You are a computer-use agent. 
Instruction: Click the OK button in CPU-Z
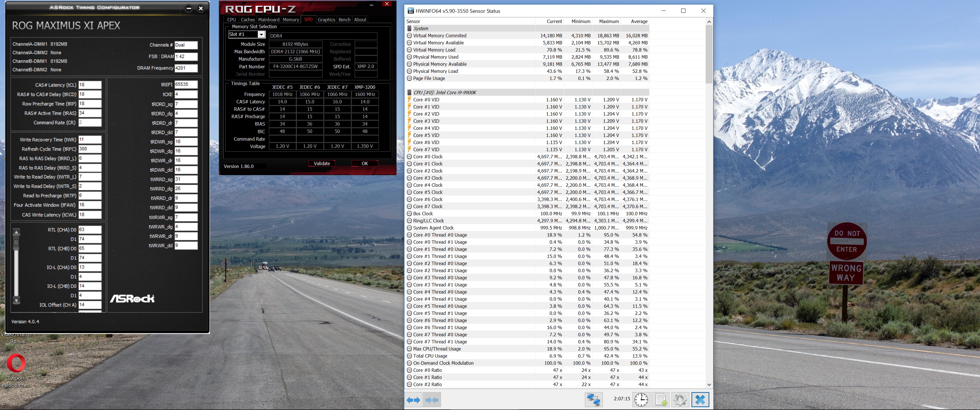click(364, 163)
